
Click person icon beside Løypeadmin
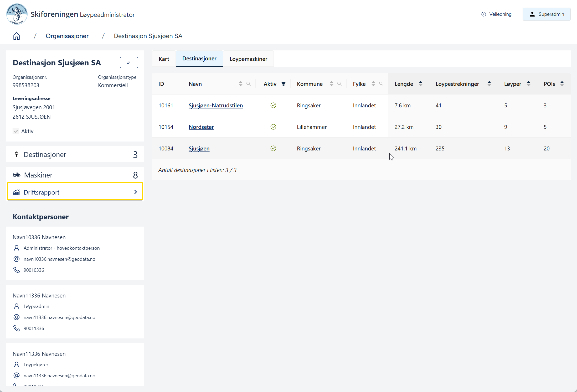tap(17, 306)
